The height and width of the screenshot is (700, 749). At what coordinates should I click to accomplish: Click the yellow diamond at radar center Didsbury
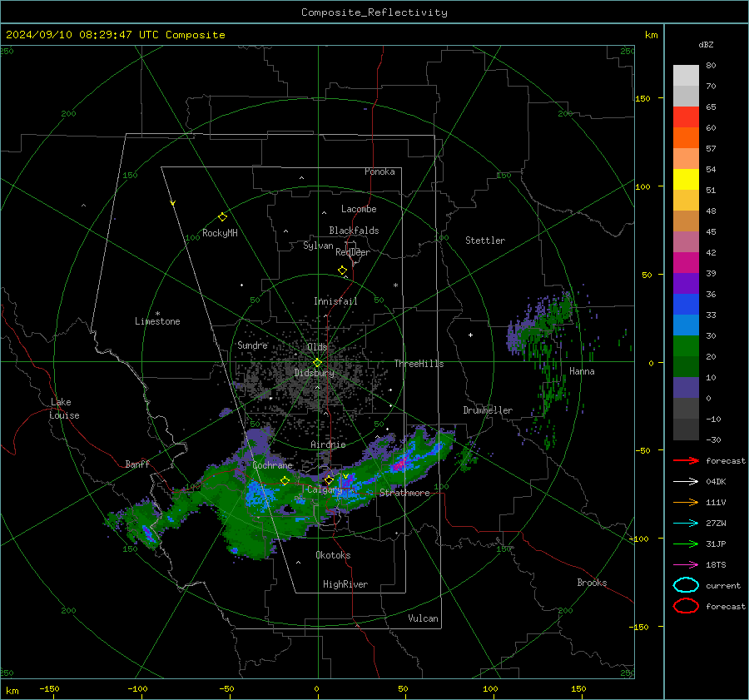(x=318, y=363)
